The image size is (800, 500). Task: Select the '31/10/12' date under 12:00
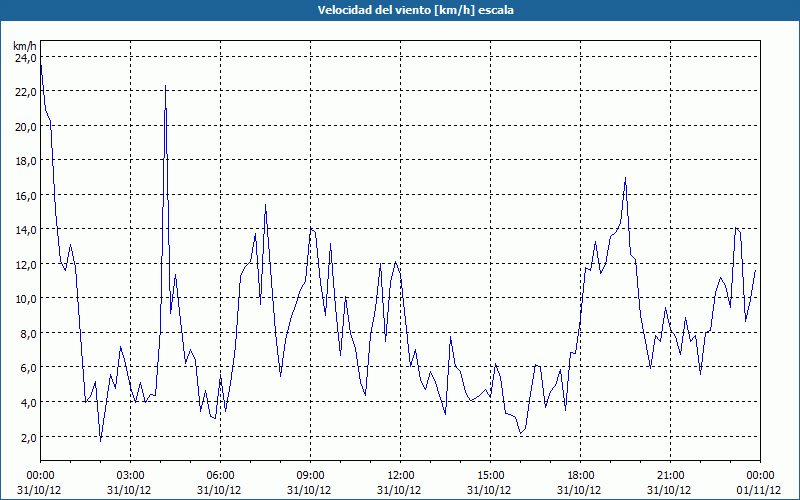pos(401,490)
